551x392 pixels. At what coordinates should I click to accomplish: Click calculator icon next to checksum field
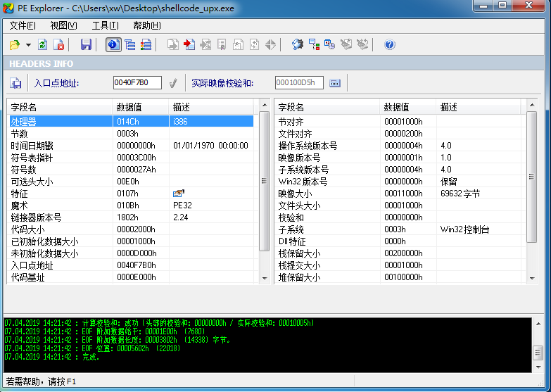(x=335, y=83)
